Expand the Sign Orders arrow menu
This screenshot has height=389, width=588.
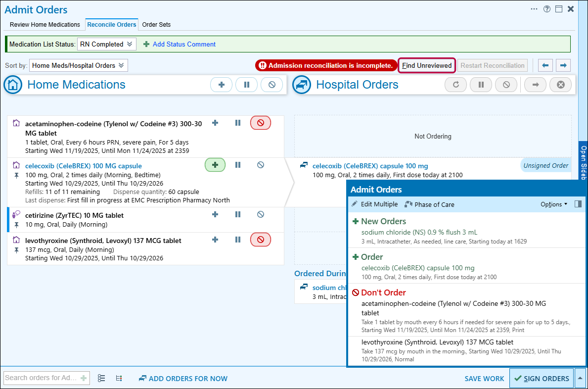point(580,378)
